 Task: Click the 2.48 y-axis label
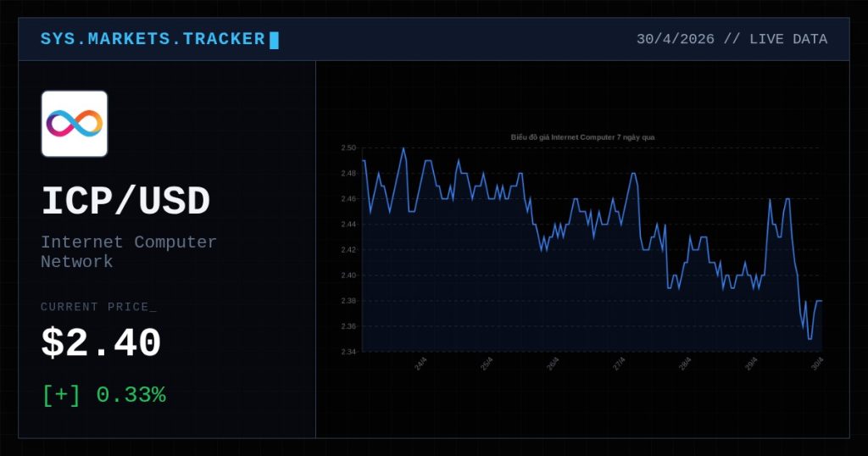(348, 173)
